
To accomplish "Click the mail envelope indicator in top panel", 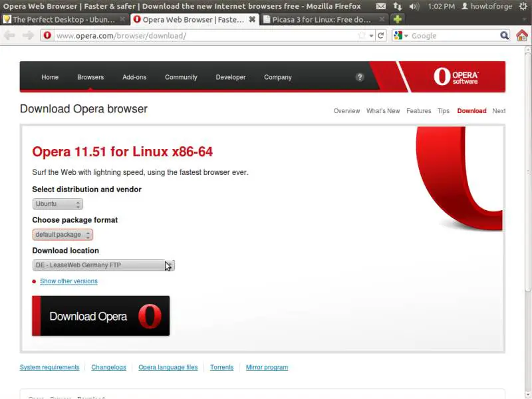I will pyautogui.click(x=381, y=6).
